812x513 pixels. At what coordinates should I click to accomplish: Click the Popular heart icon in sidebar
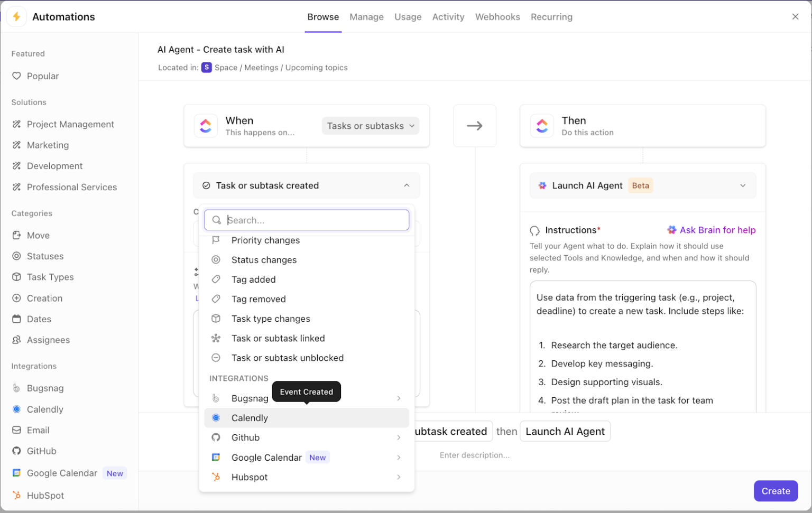tap(16, 76)
